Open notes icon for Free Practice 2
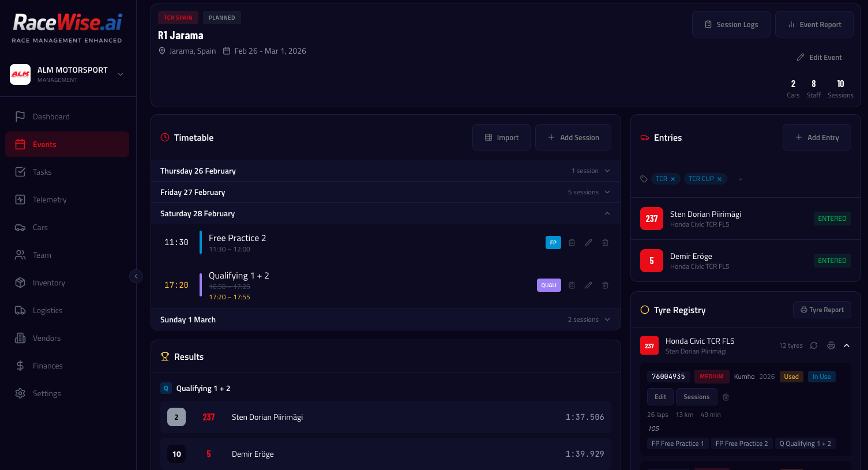Image resolution: width=868 pixels, height=470 pixels. click(572, 243)
